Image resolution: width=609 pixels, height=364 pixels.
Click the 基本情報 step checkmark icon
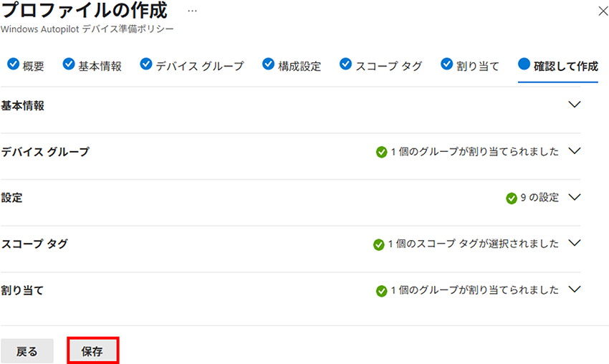click(69, 64)
